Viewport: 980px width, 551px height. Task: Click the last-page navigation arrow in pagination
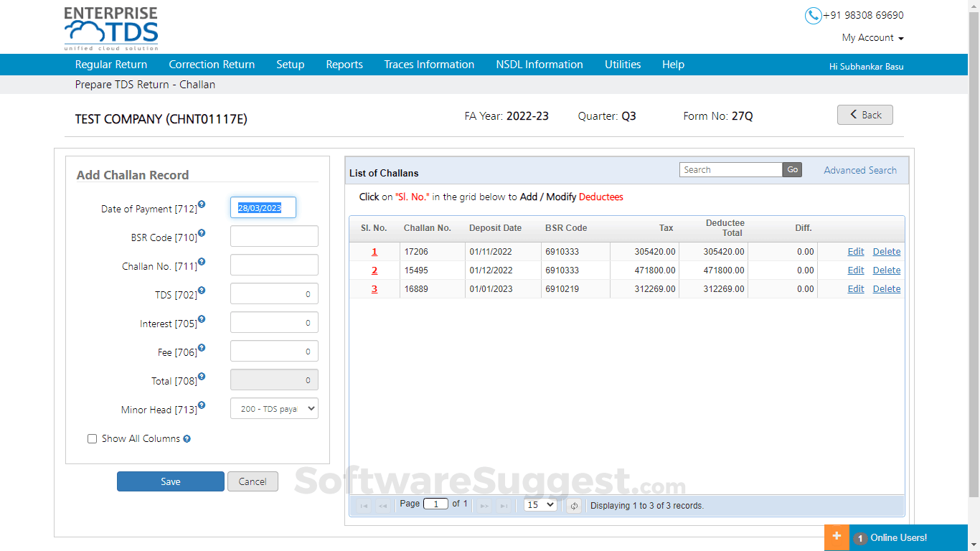point(504,505)
